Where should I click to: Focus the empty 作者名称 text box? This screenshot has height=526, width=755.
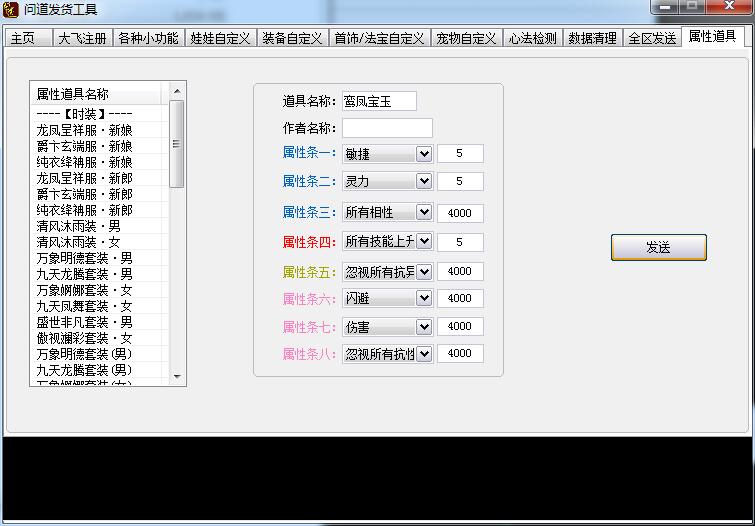point(387,128)
